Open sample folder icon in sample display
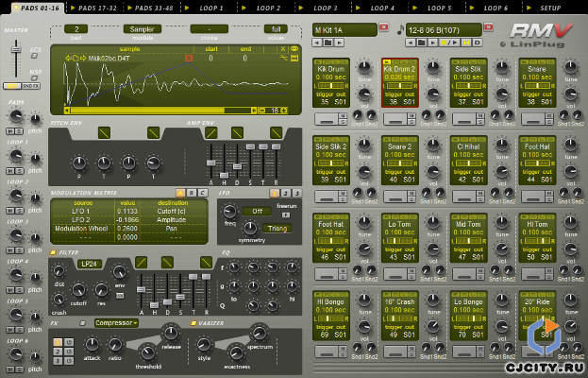 click(76, 59)
